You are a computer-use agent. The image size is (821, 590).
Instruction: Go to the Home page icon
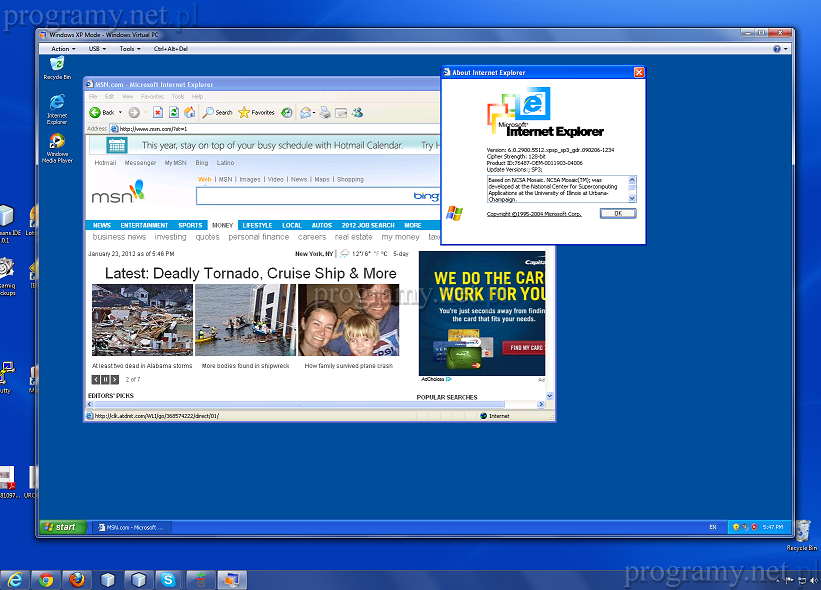(188, 113)
